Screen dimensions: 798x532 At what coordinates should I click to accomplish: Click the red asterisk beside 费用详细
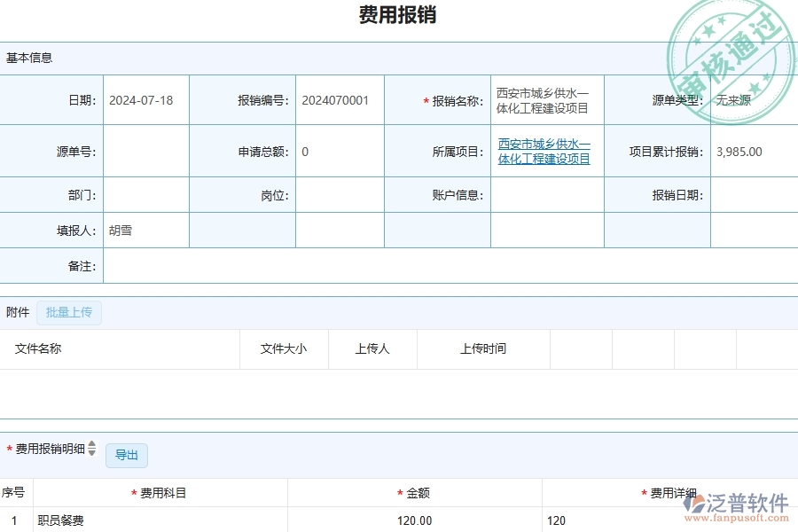tap(645, 492)
